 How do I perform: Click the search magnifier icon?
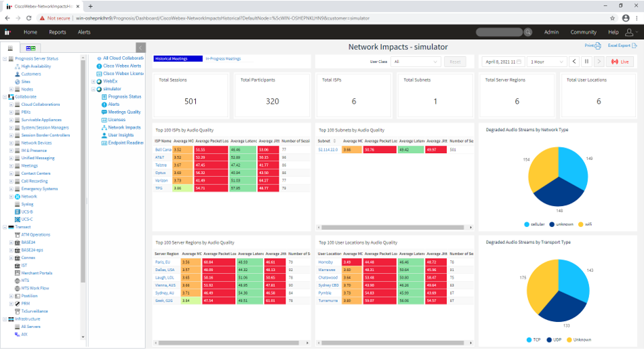pos(529,32)
